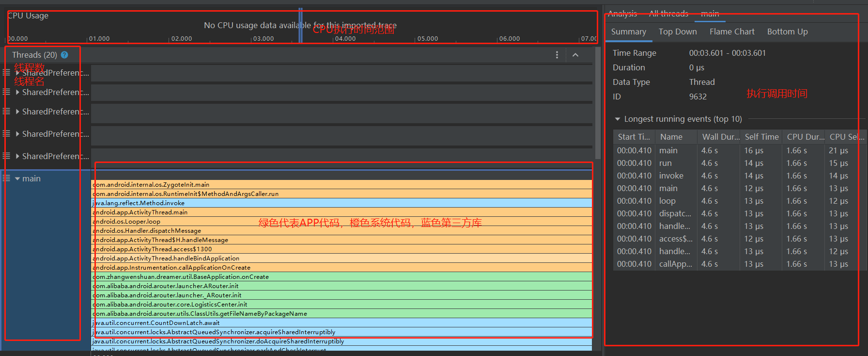Click the 05.000 tick on timeline
The image size is (868, 356).
tap(428, 38)
